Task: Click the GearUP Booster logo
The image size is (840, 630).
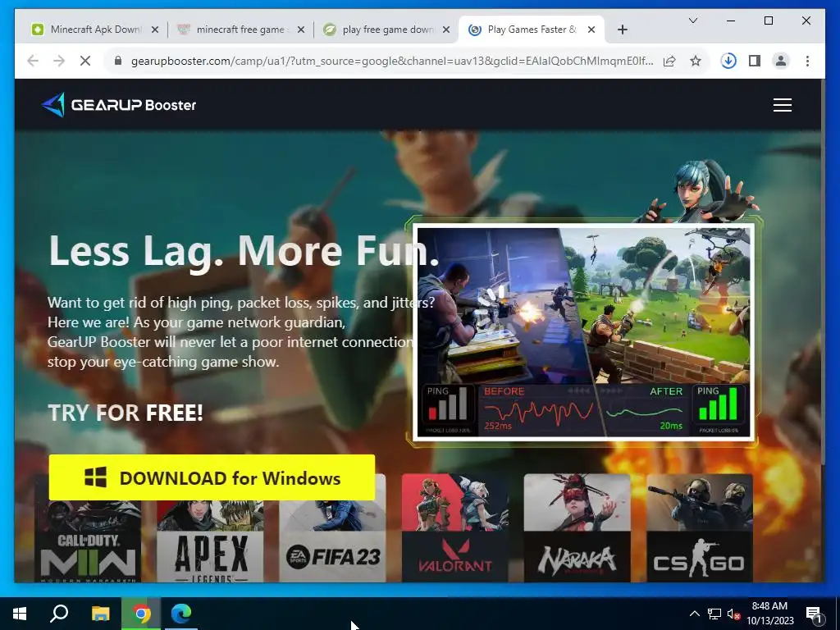Action: [119, 105]
